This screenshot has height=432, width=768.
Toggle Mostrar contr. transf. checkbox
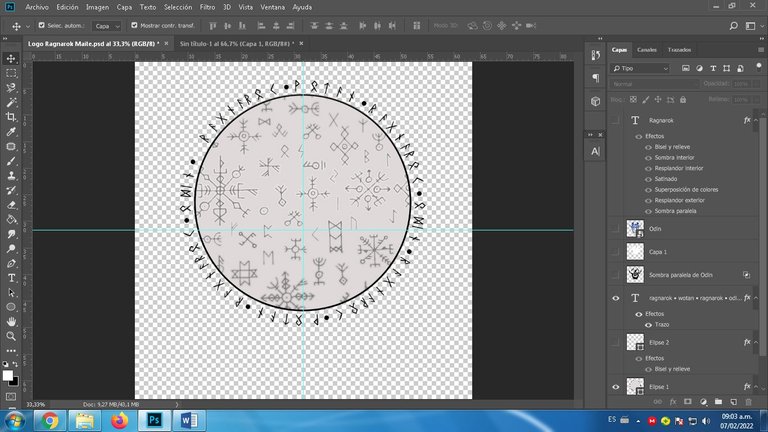pyautogui.click(x=134, y=25)
